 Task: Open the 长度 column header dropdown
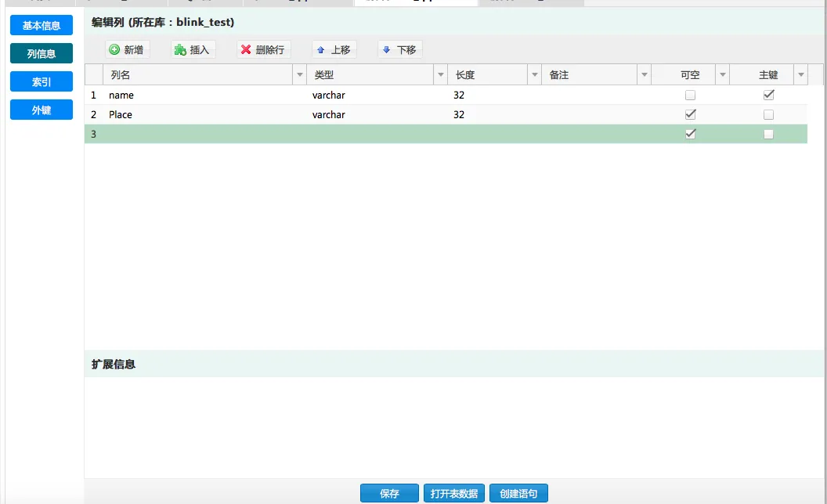534,75
